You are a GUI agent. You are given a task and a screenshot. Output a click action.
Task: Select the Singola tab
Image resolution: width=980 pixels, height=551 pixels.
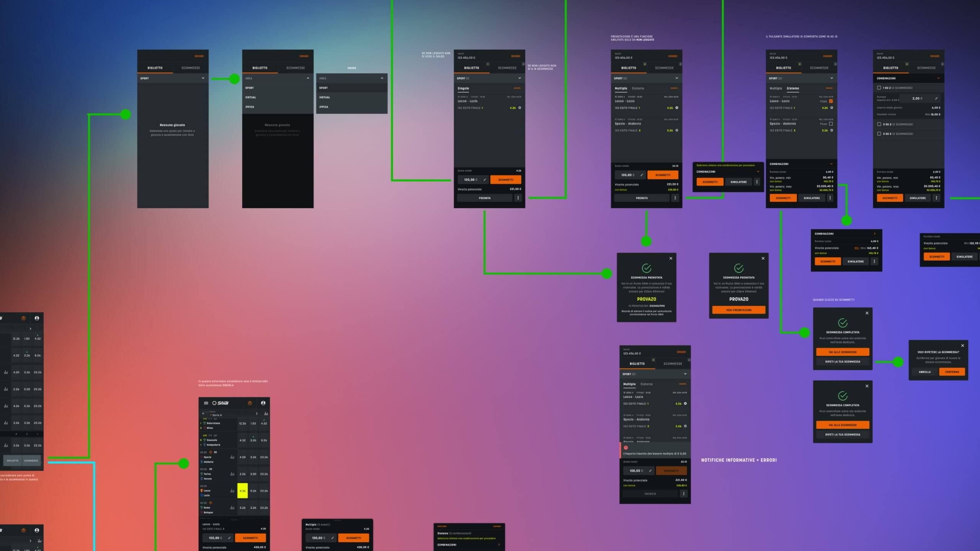(x=463, y=88)
